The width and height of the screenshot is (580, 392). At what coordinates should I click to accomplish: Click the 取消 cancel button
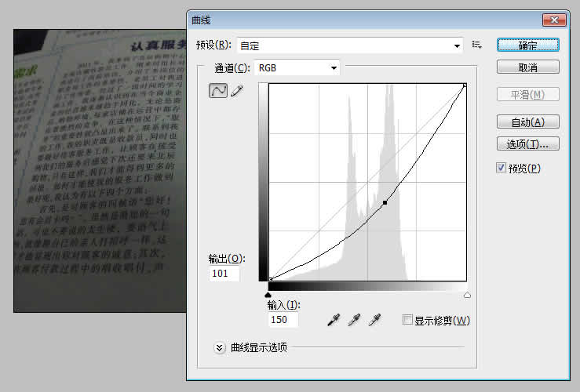527,67
